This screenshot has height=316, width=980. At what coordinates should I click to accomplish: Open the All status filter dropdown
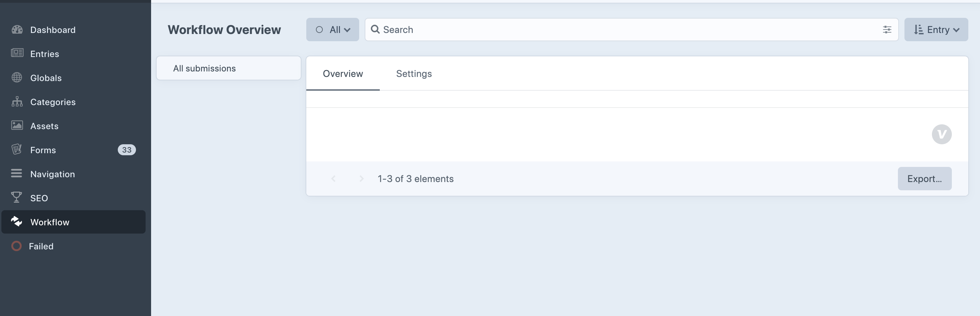pos(332,29)
